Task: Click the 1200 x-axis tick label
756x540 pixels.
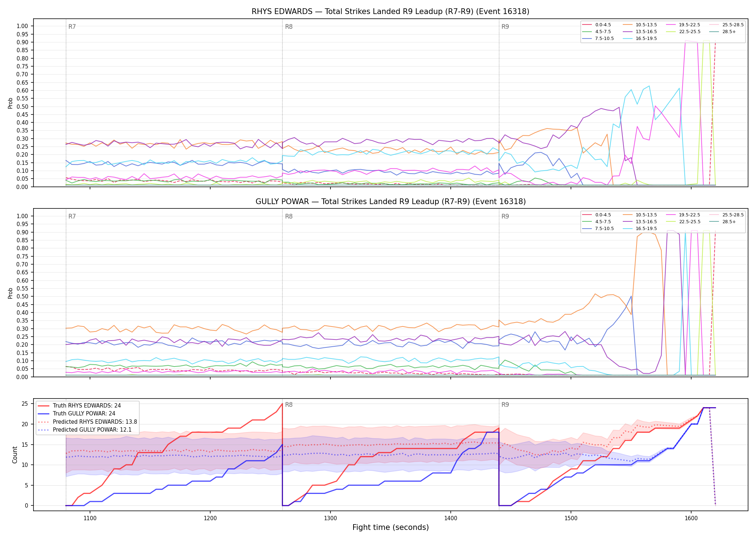Action: [210, 518]
